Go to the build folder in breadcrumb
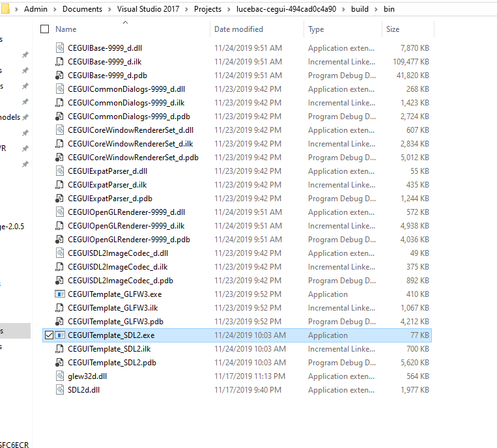 click(360, 9)
